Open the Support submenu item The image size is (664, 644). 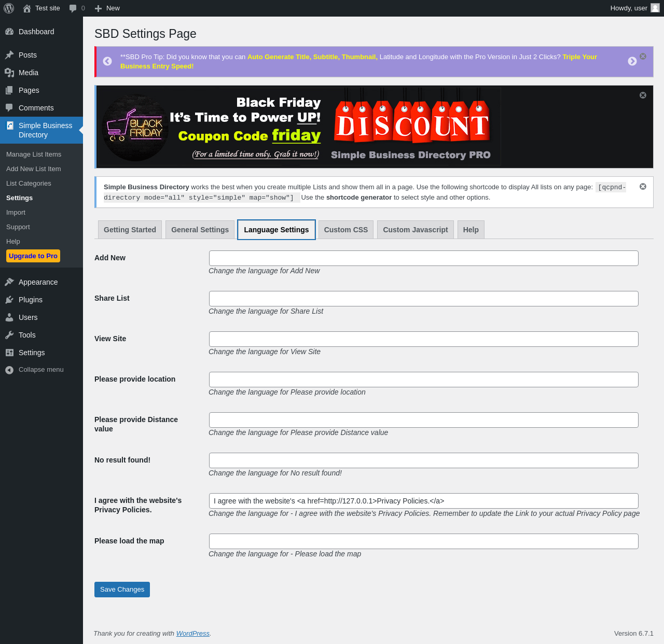pos(18,227)
